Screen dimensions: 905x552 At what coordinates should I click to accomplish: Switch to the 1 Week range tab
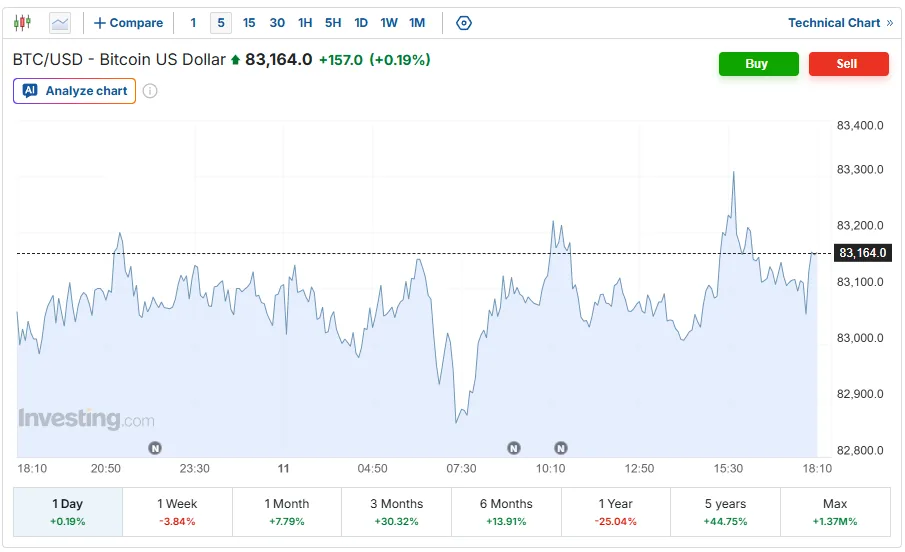click(177, 512)
